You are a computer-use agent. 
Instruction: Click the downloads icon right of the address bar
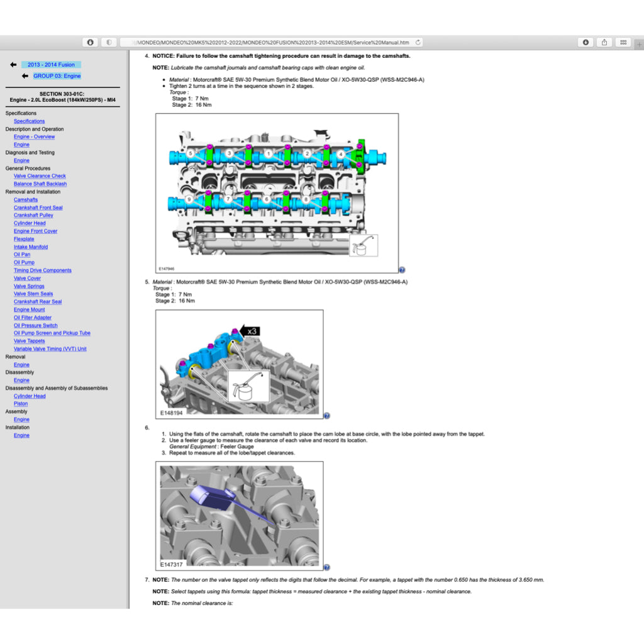pos(586,42)
